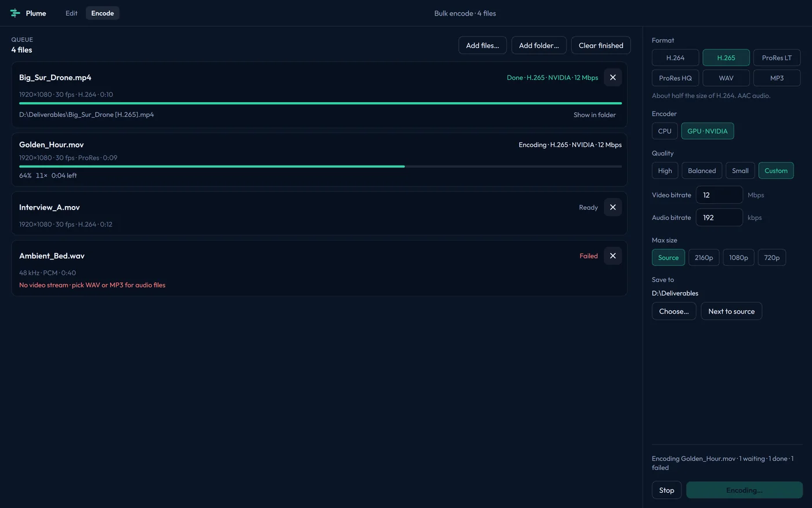Click the Encoding... progress button

click(744, 490)
